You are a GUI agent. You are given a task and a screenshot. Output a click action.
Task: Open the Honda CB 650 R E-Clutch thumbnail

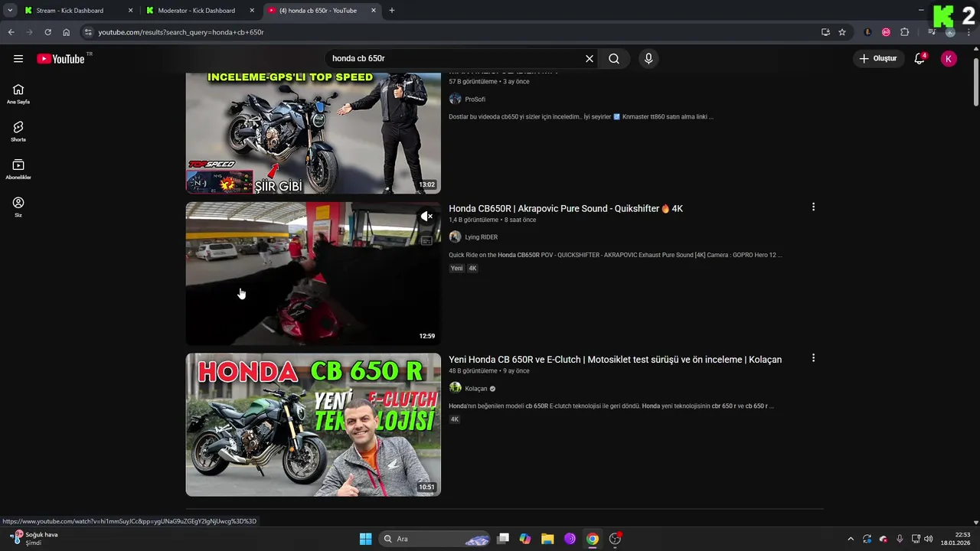(x=313, y=425)
